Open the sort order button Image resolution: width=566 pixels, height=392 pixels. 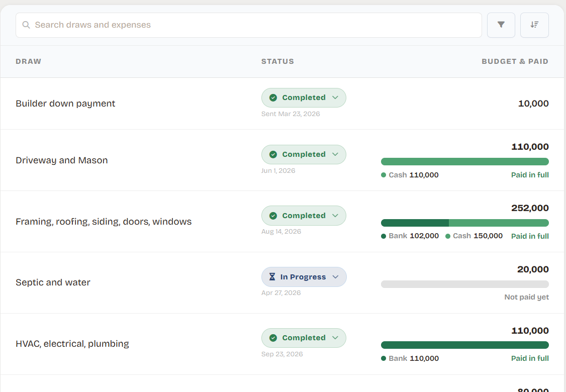pos(535,25)
